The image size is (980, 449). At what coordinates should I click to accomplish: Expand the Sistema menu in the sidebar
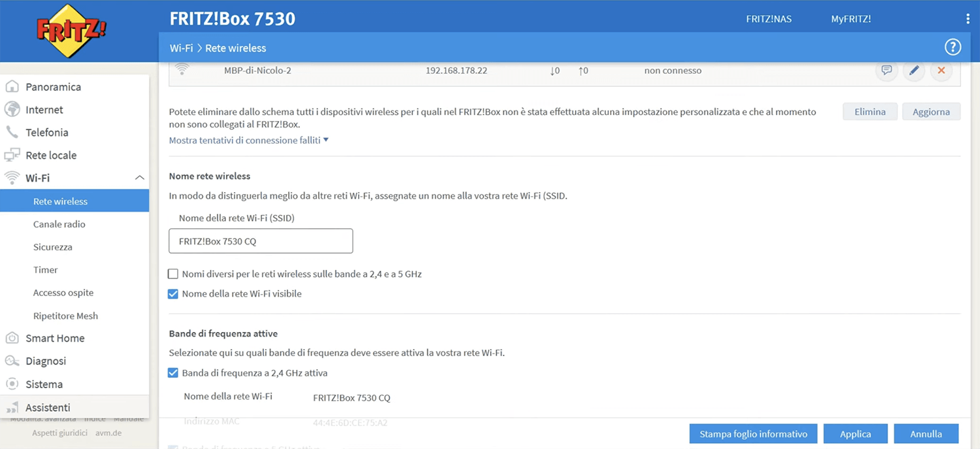click(44, 384)
